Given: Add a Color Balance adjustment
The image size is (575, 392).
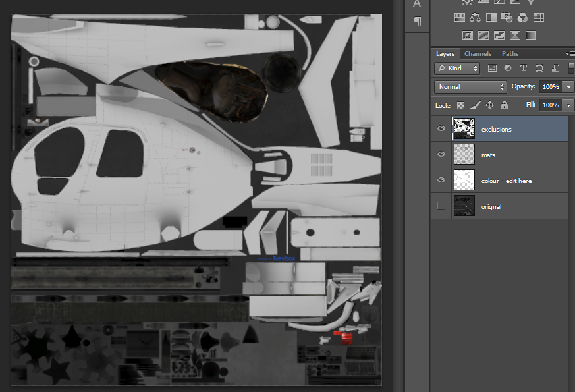Looking at the screenshot, I should 476,18.
